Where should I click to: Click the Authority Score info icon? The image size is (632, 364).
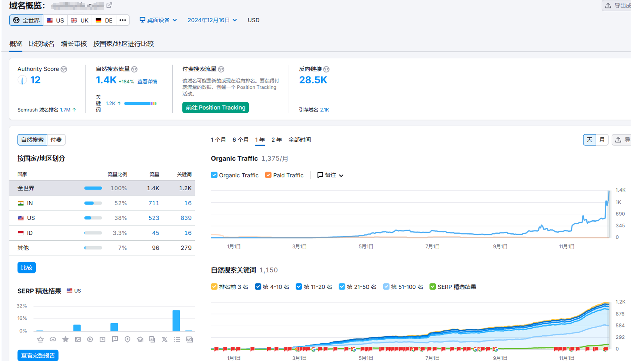coord(64,69)
